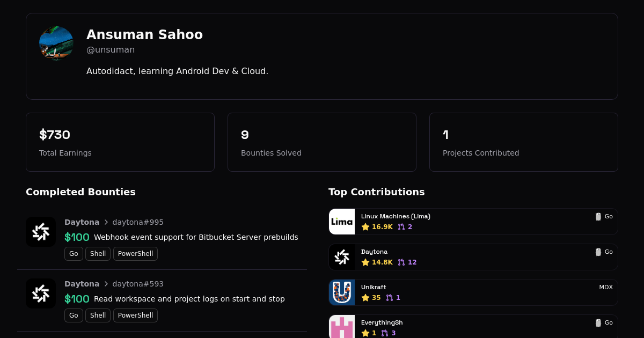644x338 pixels.
Task: Open Read workspace and project logs bounty
Action: pos(189,299)
